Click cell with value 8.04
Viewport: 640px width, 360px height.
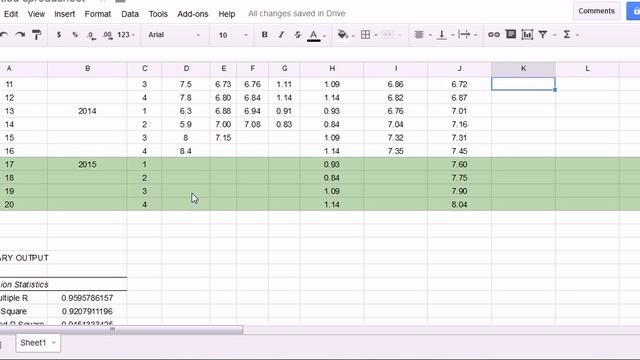point(459,204)
